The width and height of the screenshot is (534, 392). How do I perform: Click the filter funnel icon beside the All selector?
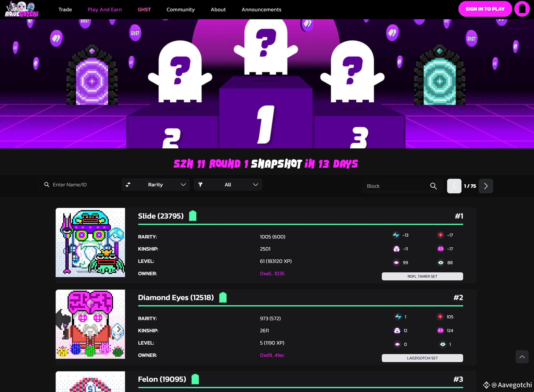(x=201, y=184)
